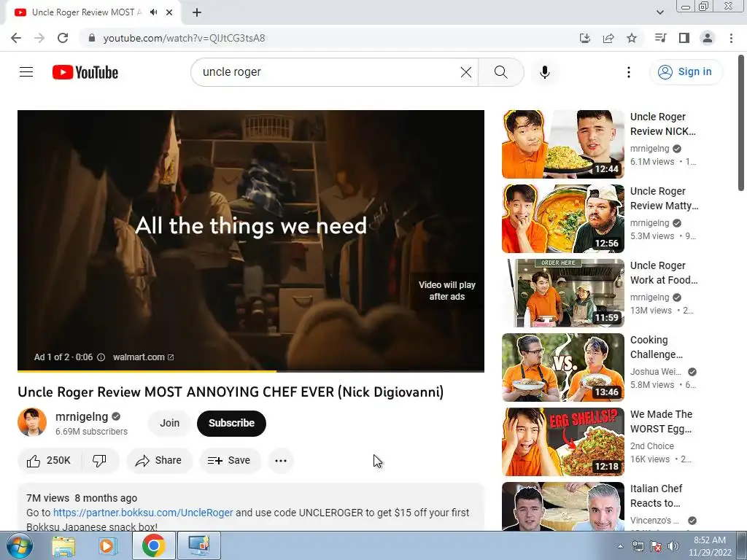The width and height of the screenshot is (747, 560).
Task: Open network tray icon
Action: click(638, 546)
